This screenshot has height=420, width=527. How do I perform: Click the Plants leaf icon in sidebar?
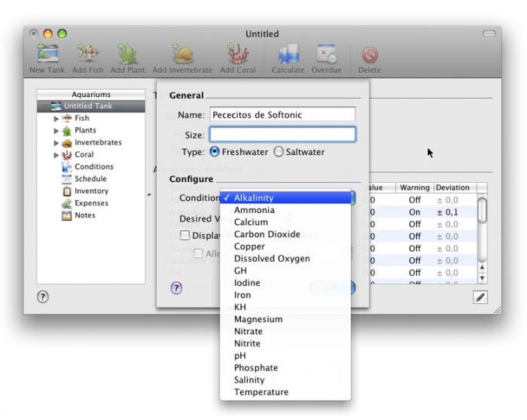[67, 130]
